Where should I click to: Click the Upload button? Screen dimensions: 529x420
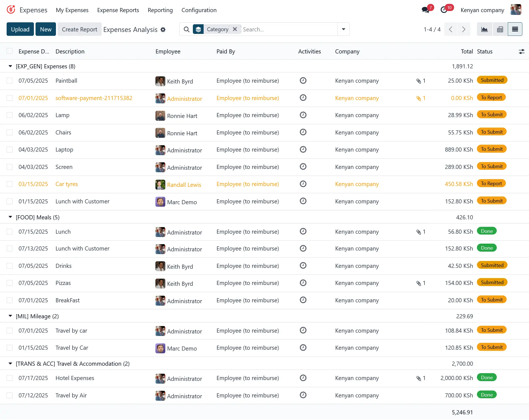tap(20, 29)
